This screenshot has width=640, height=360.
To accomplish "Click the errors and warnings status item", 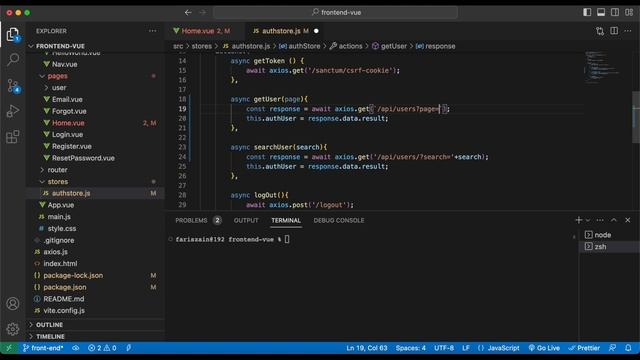I will tap(102, 348).
